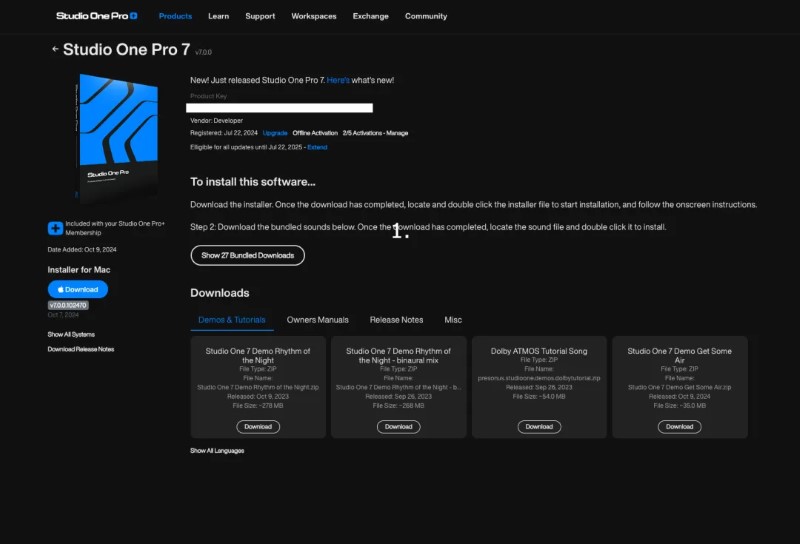Click the blue plus membership icon
800x544 pixels.
(55, 228)
